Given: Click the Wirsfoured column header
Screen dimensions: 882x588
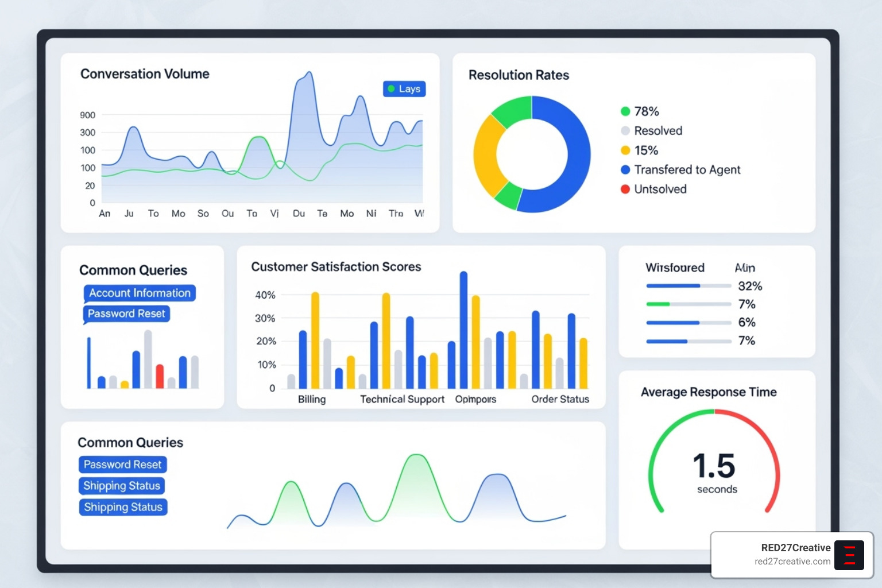Looking at the screenshot, I should click(675, 268).
